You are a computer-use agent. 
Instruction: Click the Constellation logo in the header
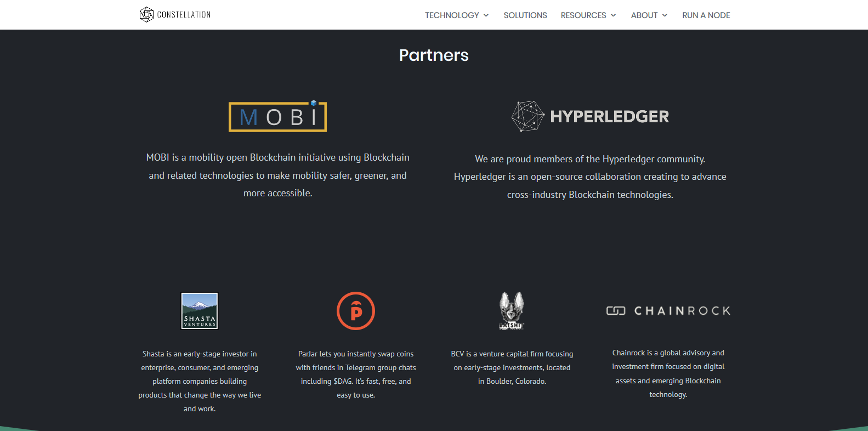point(175,15)
